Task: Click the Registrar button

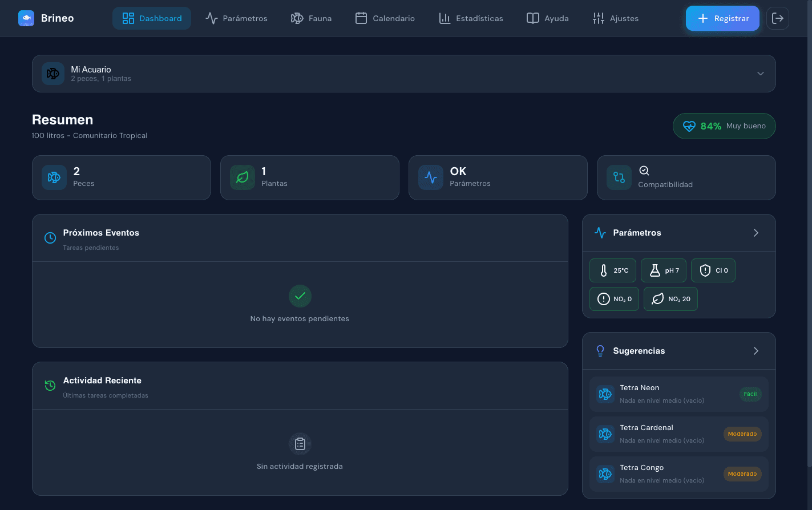Action: pyautogui.click(x=722, y=18)
